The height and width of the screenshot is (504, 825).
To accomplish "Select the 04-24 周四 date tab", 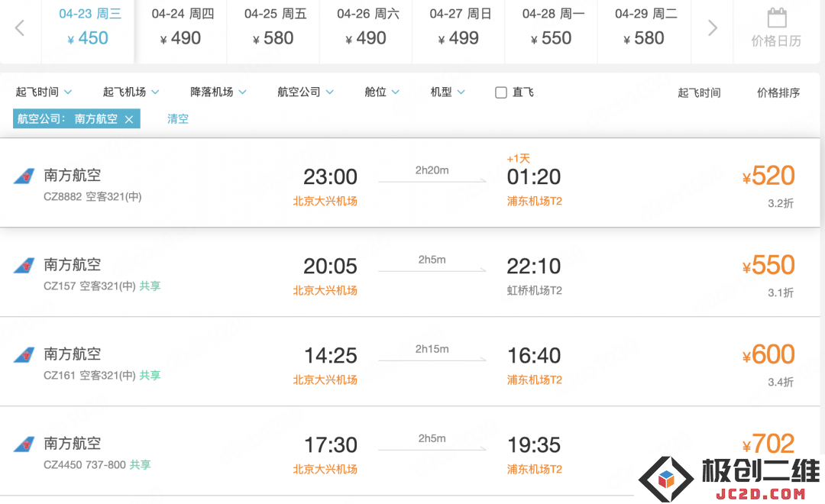I will pos(180,28).
